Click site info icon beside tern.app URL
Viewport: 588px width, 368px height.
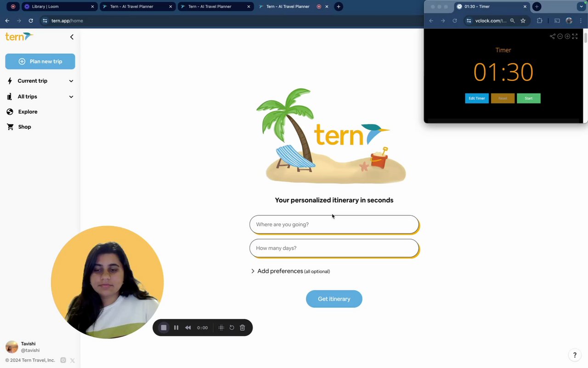click(x=45, y=21)
